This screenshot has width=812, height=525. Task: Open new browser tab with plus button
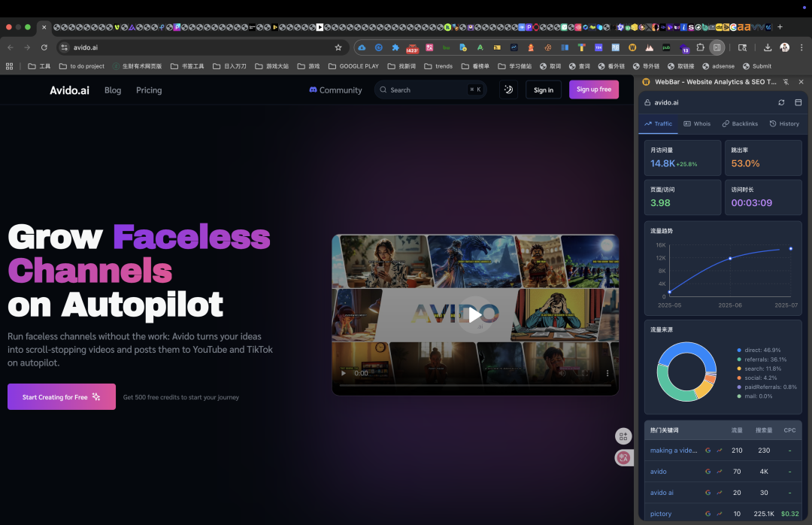(x=780, y=27)
